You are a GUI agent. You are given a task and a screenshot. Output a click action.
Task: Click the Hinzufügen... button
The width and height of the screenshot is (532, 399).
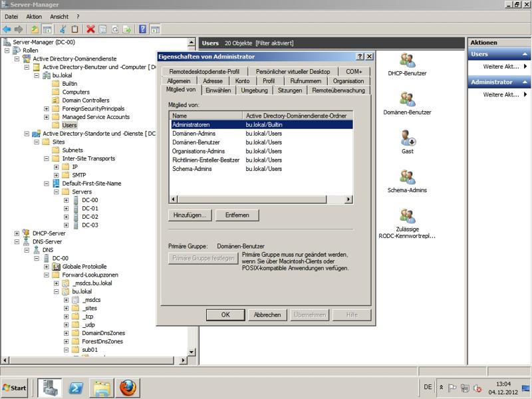pyautogui.click(x=191, y=215)
